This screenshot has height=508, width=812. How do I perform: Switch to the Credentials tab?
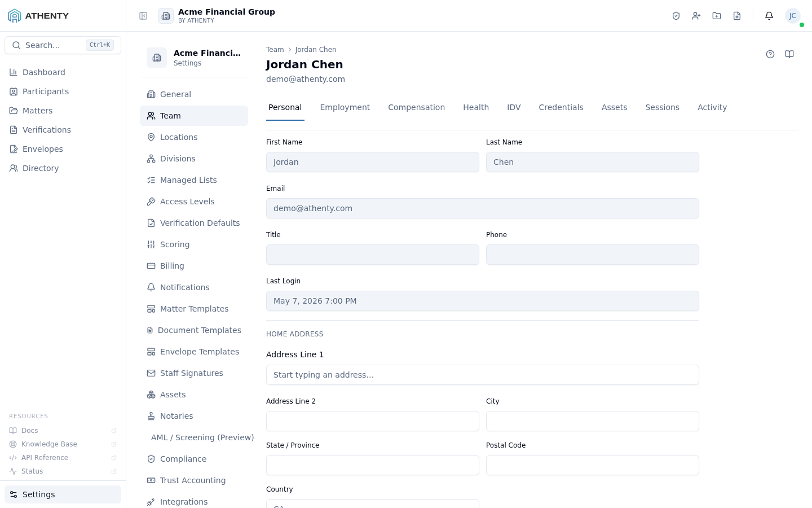tap(561, 107)
